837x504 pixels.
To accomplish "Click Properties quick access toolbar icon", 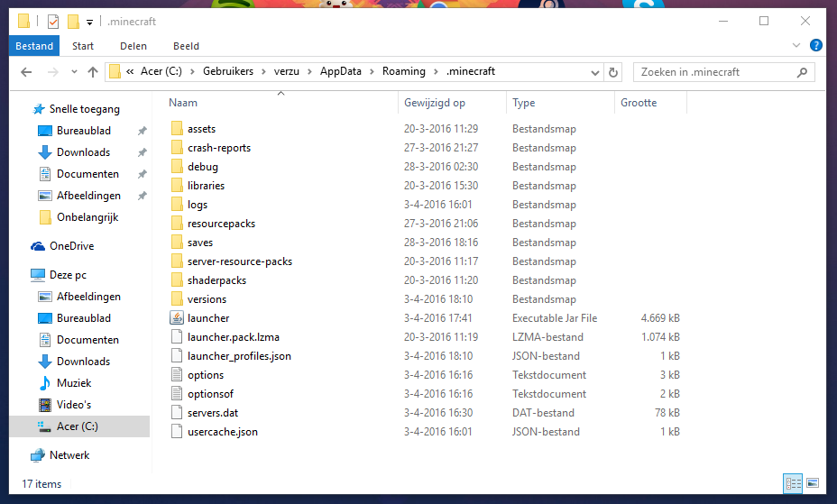I will pyautogui.click(x=53, y=22).
